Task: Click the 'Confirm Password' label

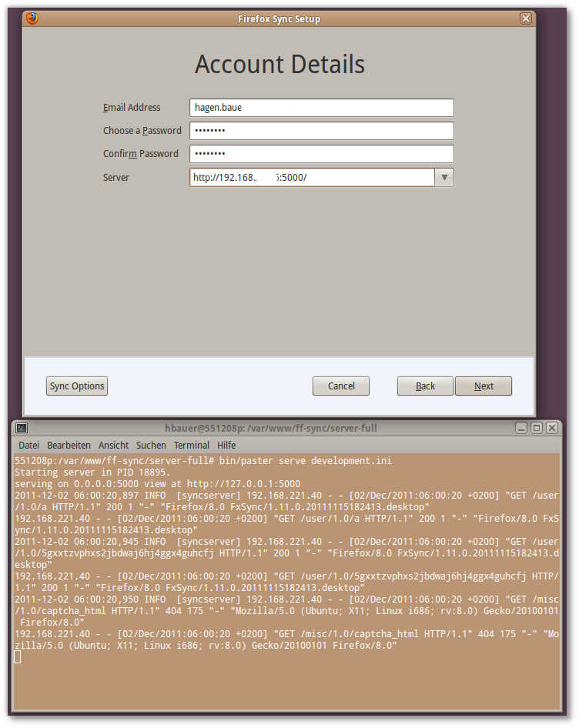Action: [141, 154]
